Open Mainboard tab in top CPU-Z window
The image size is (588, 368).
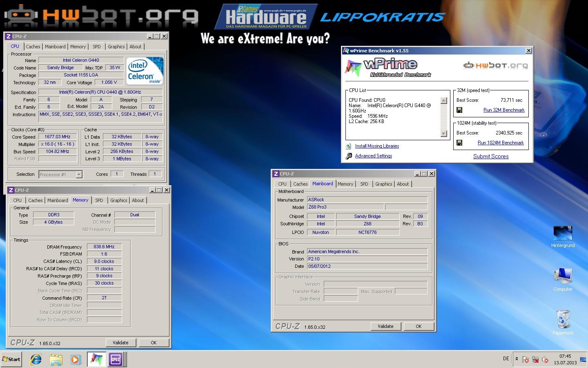pyautogui.click(x=55, y=47)
